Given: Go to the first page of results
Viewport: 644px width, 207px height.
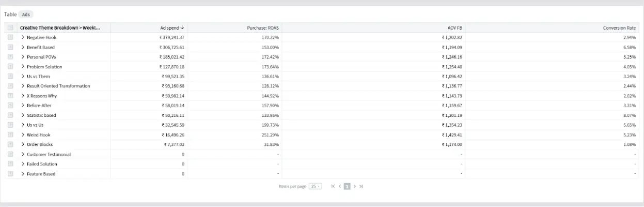Looking at the screenshot, I should [x=333, y=186].
